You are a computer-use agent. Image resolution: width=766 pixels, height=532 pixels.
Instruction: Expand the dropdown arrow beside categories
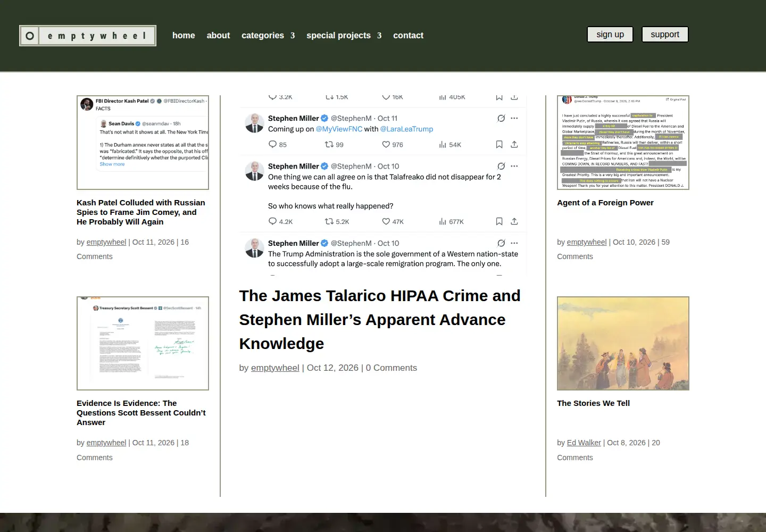[293, 36]
